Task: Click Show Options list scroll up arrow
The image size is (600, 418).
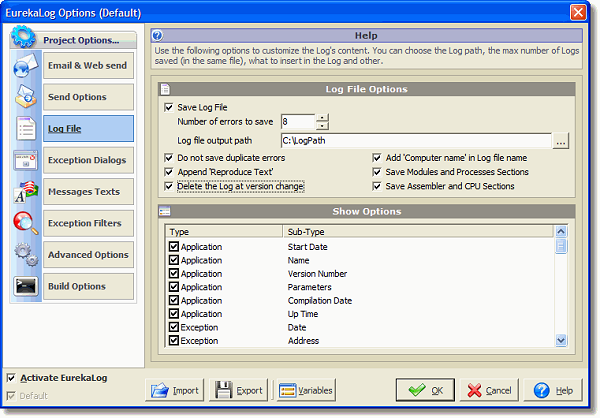Action: pos(561,232)
